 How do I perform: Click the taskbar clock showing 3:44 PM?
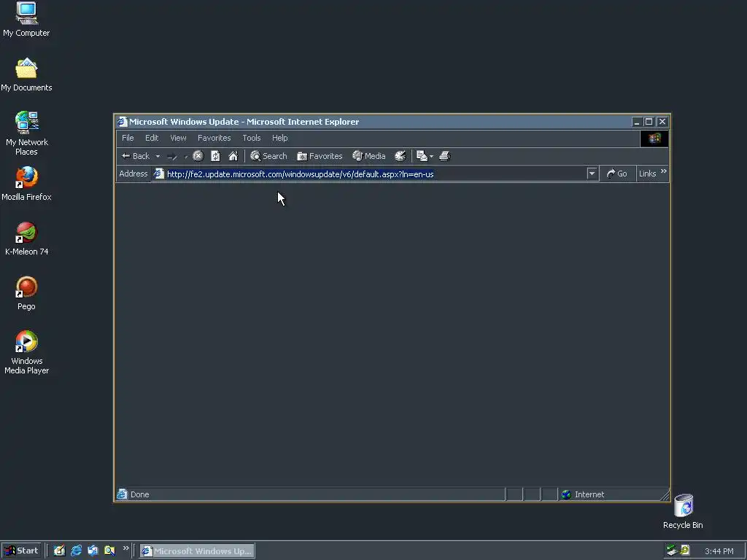pyautogui.click(x=719, y=551)
